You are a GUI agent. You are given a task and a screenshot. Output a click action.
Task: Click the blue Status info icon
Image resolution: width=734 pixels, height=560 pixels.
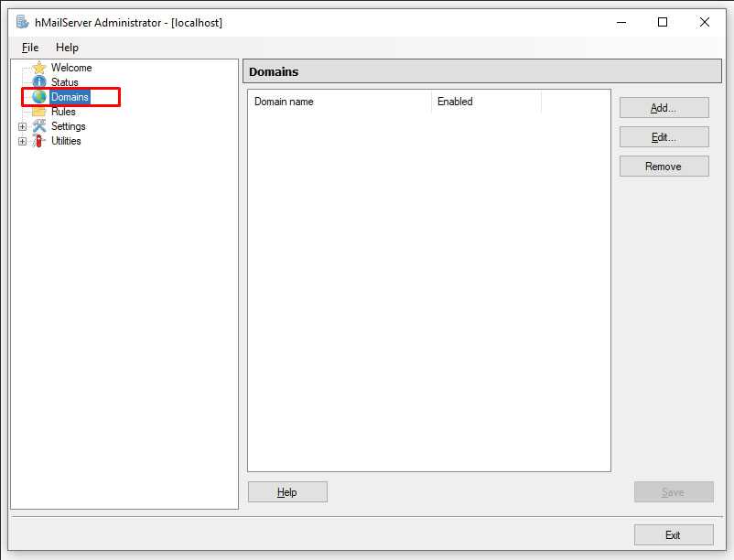[x=39, y=82]
